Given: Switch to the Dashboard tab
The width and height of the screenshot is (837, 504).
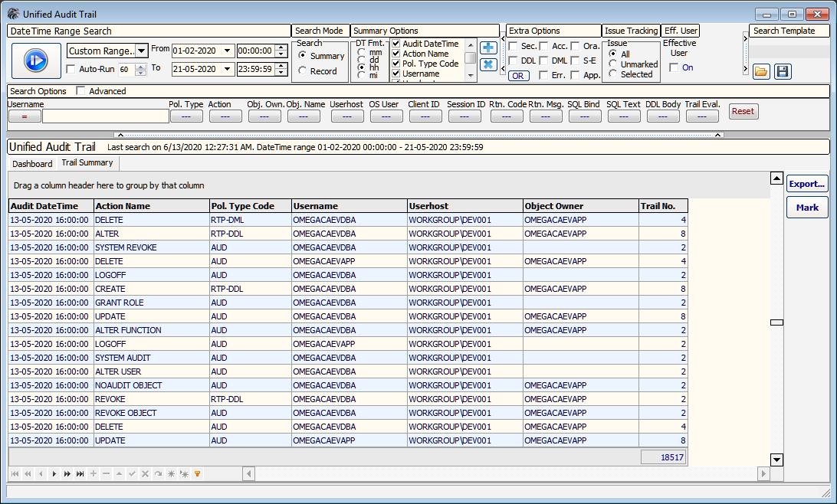Looking at the screenshot, I should (31, 164).
